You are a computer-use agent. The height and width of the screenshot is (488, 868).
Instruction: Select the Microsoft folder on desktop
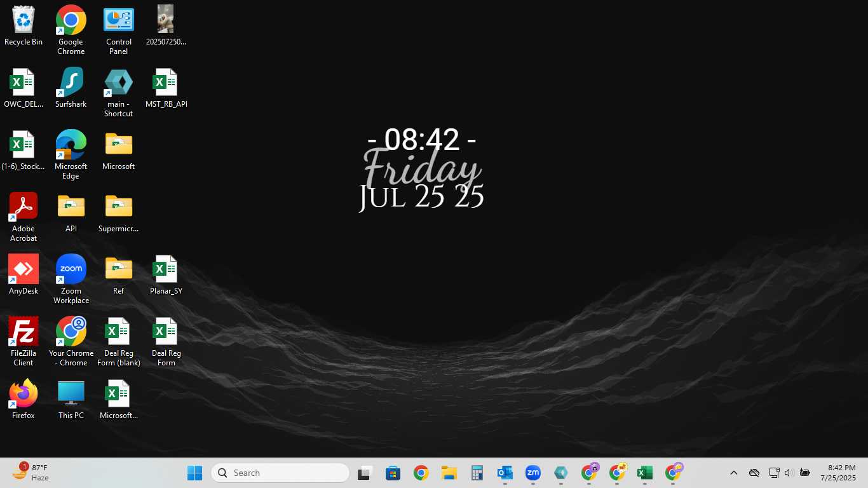pos(119,151)
